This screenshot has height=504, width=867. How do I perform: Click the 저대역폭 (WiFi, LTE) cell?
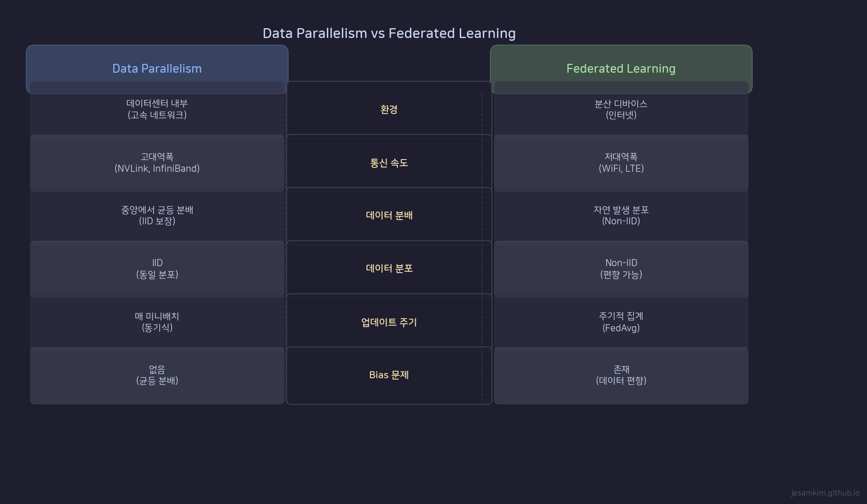click(621, 163)
